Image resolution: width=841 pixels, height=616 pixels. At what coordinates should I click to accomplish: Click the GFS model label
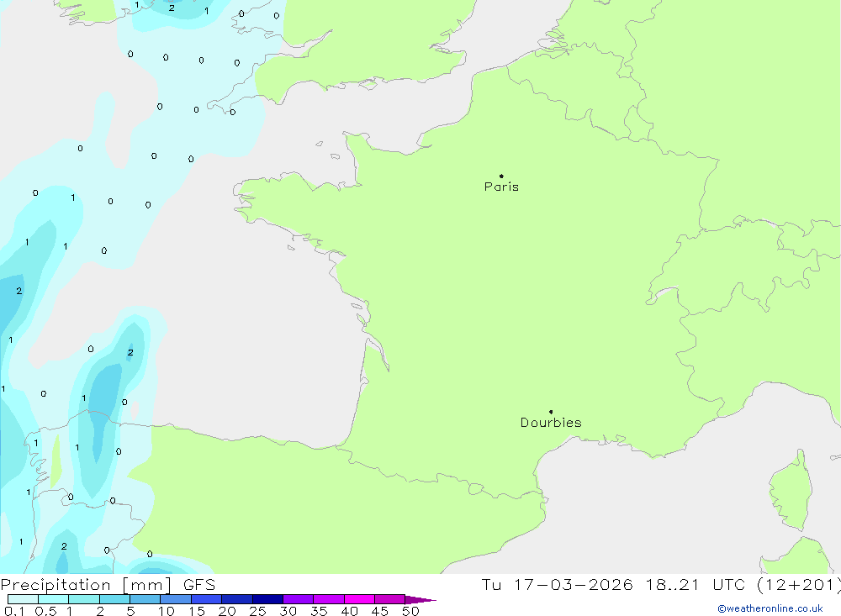(x=199, y=585)
